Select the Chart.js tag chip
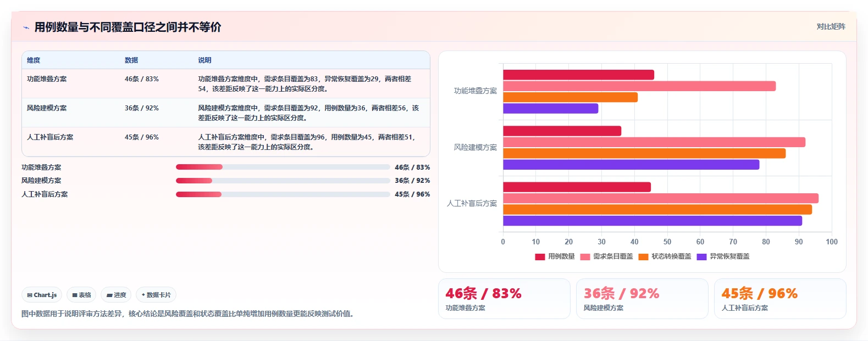The height and width of the screenshot is (341, 868). point(42,295)
